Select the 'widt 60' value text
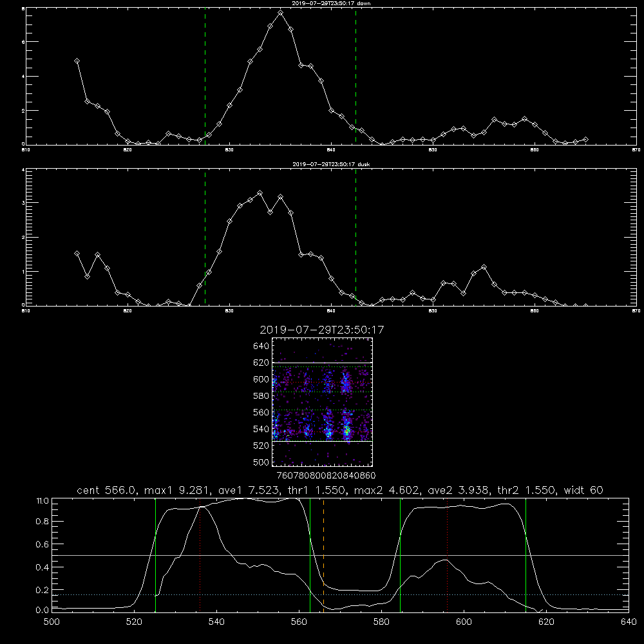The image size is (644, 644). click(x=583, y=490)
